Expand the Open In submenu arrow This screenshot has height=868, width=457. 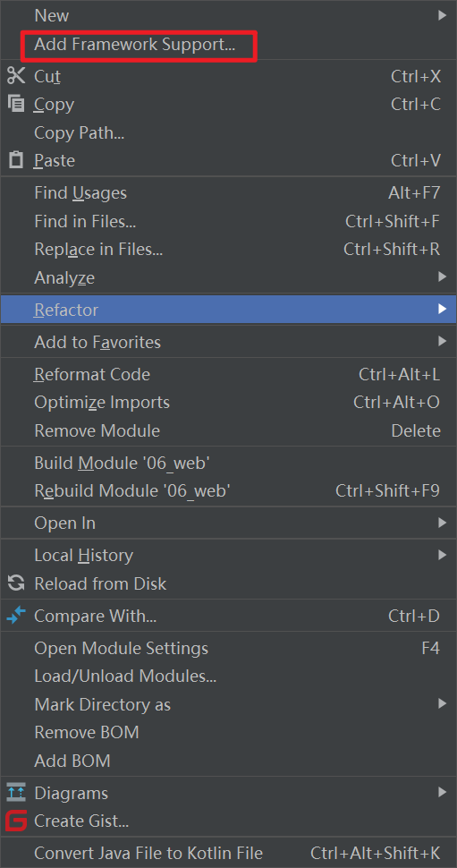tap(442, 523)
